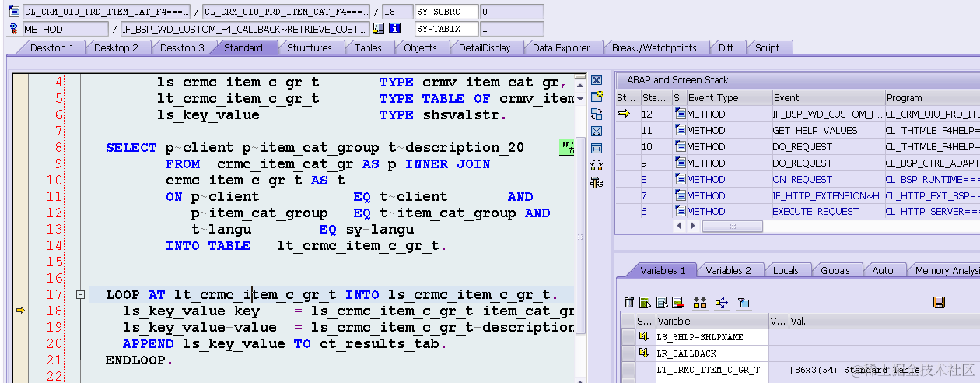Screen dimensions: 980x383
Task: Click the row selector beside LR_CALLBACK
Action: pos(628,353)
